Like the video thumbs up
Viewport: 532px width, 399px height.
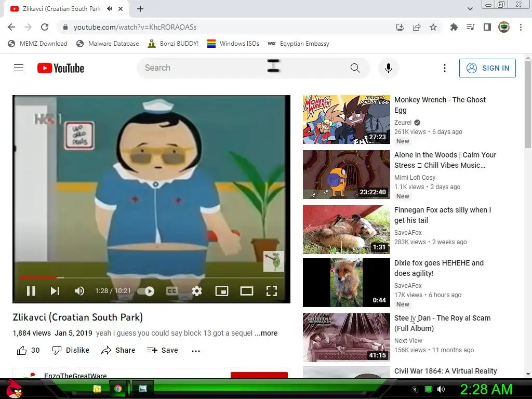pos(29,350)
